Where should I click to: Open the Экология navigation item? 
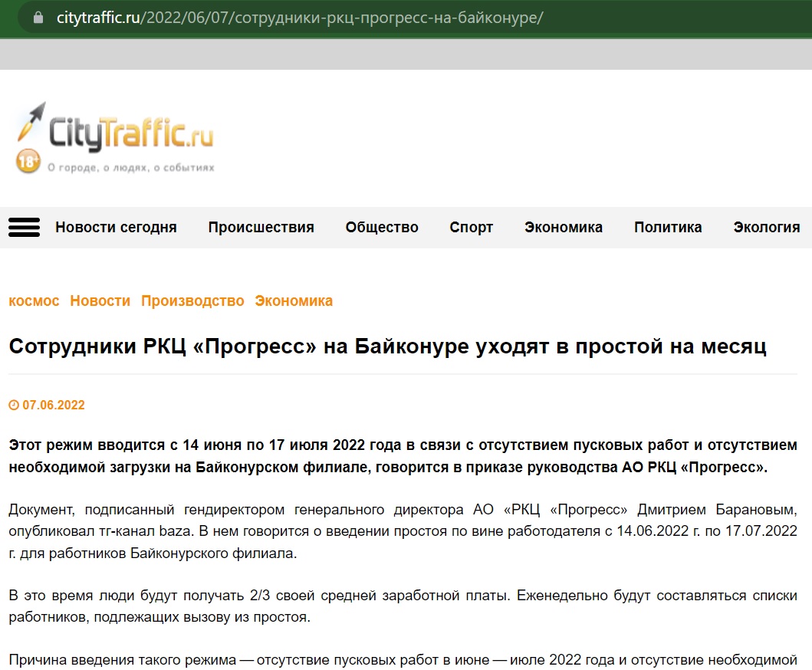pyautogui.click(x=766, y=227)
